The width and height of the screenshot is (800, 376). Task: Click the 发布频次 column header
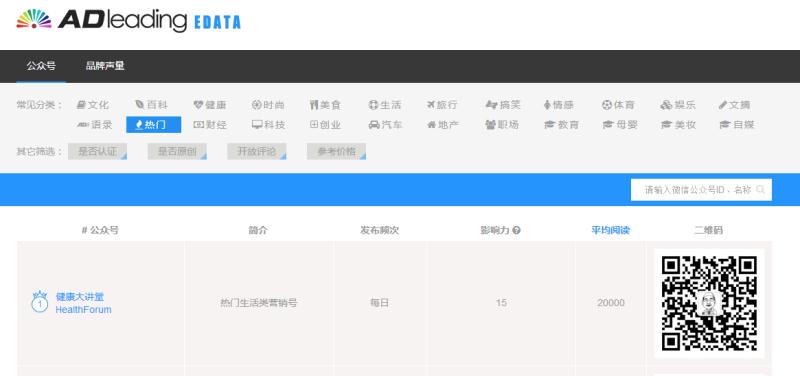coord(380,231)
